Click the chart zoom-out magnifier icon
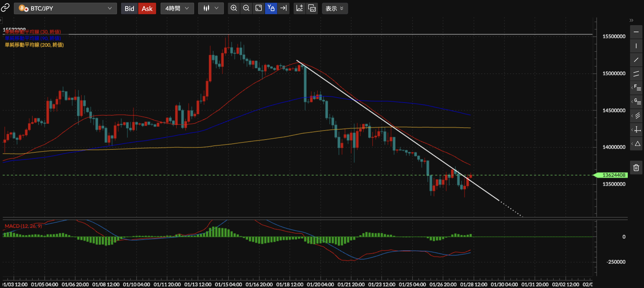 [x=246, y=8]
